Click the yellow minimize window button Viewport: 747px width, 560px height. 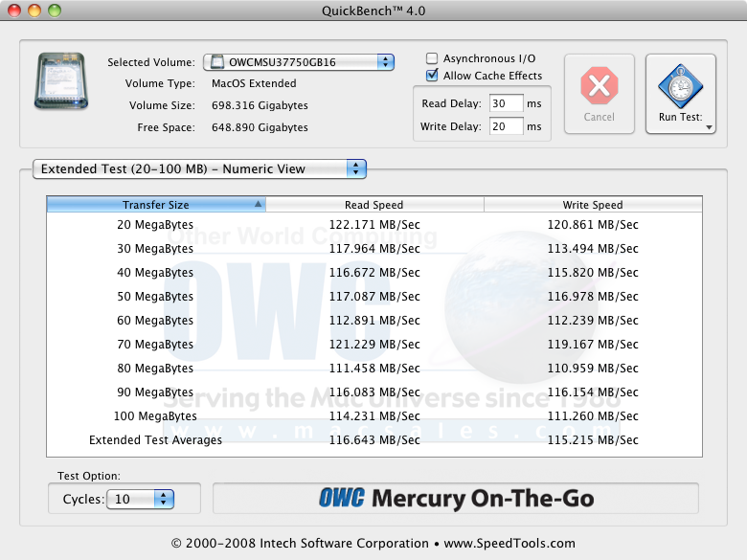[34, 11]
